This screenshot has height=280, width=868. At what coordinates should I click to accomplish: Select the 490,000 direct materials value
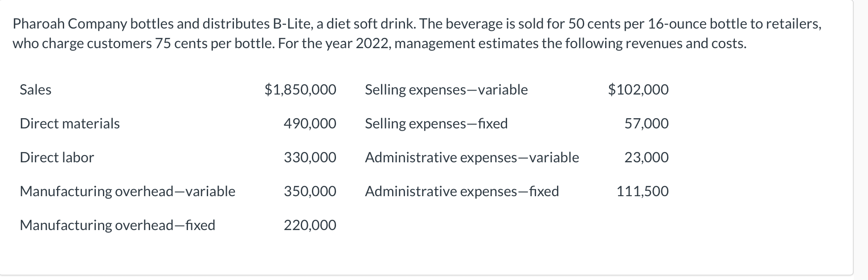point(310,124)
